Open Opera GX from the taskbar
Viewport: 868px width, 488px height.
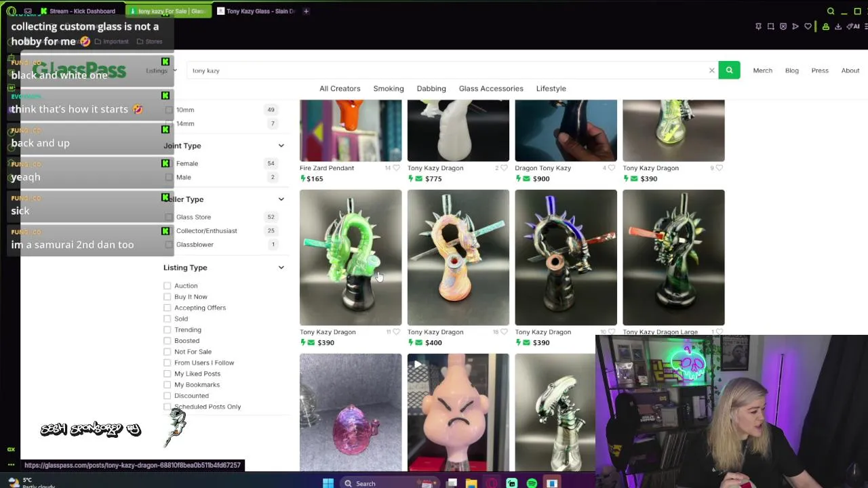[x=492, y=483]
